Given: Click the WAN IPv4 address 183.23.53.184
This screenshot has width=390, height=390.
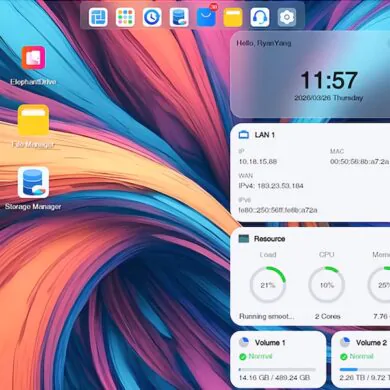Looking at the screenshot, I should click(x=271, y=186).
